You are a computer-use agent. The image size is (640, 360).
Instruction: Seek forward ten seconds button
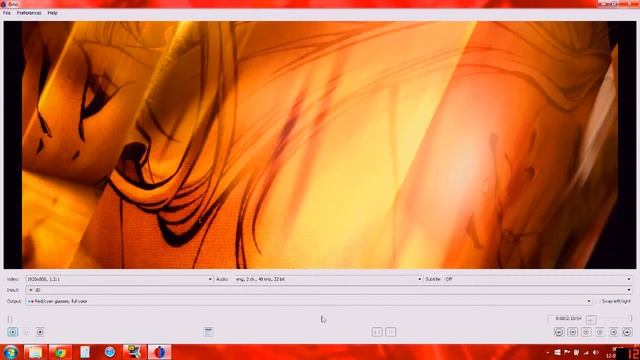600,332
